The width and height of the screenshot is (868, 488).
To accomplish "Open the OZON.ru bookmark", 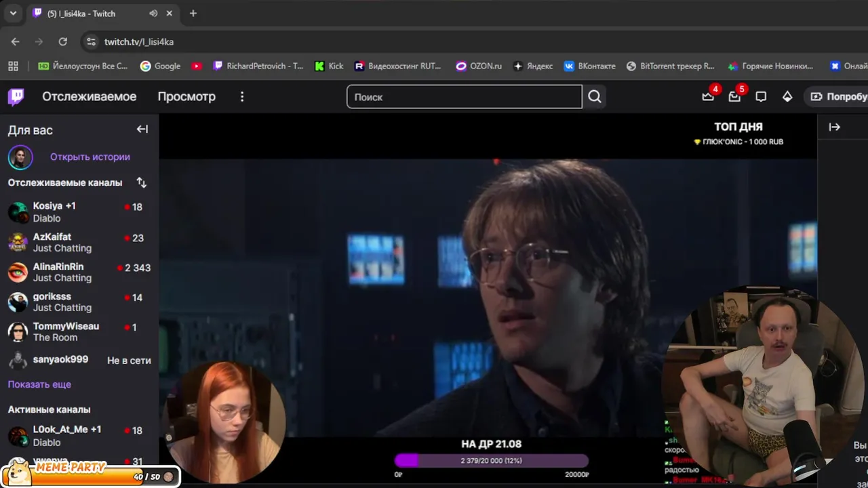I will point(479,66).
